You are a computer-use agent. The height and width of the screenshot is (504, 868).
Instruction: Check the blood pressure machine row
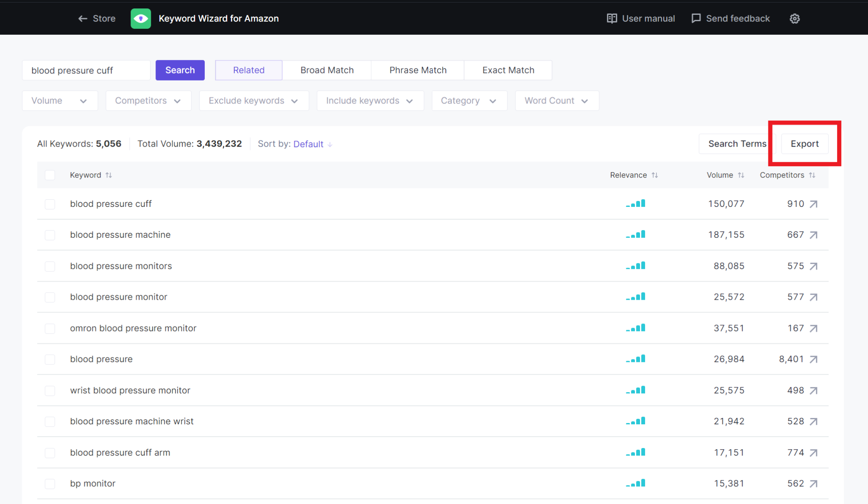tap(50, 235)
